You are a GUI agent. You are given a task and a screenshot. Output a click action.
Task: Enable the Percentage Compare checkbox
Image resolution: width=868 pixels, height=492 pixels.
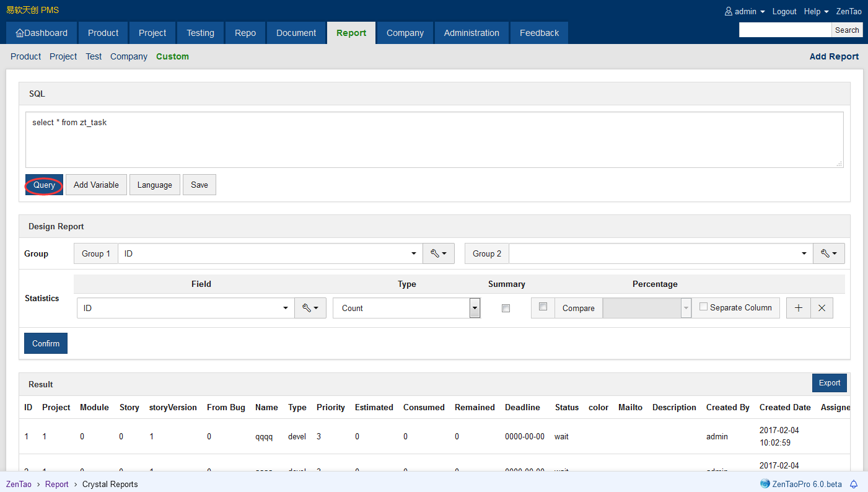point(543,306)
